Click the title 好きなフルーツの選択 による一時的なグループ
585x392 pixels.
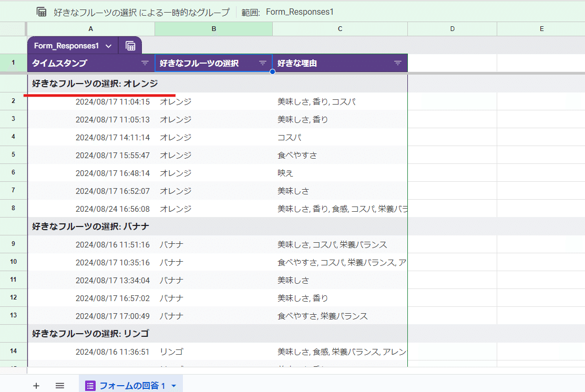[x=141, y=12]
